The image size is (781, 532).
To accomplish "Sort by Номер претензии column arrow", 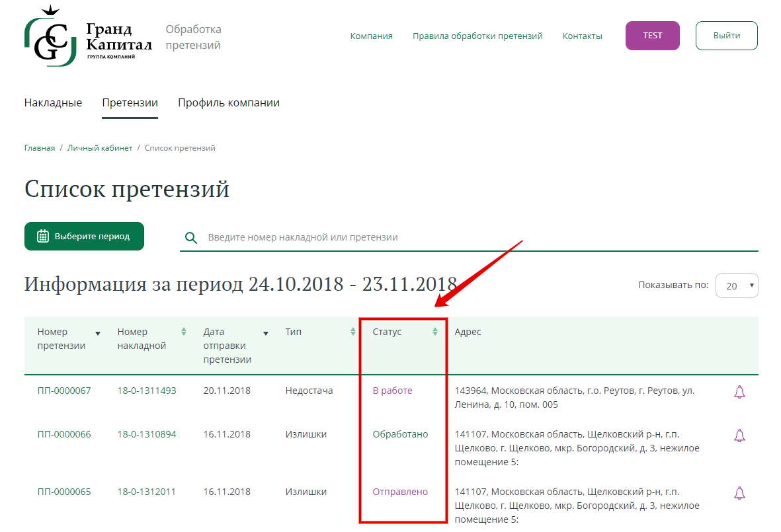I will pyautogui.click(x=98, y=334).
